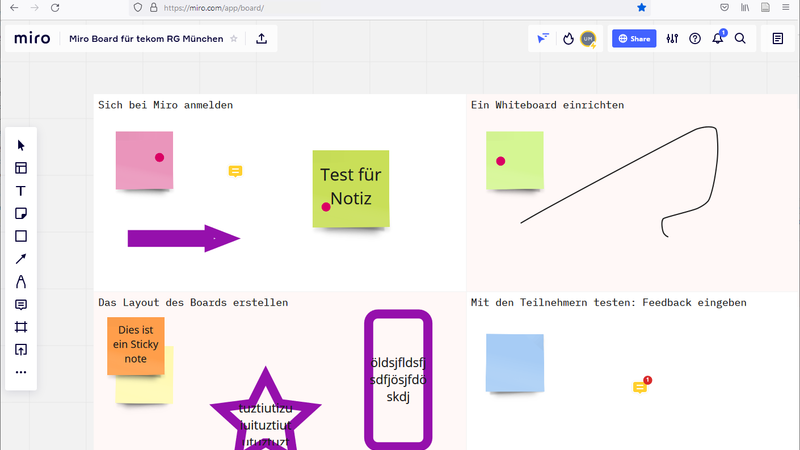This screenshot has width=800, height=450.
Task: Open the reactions flame icon
Action: (x=568, y=38)
